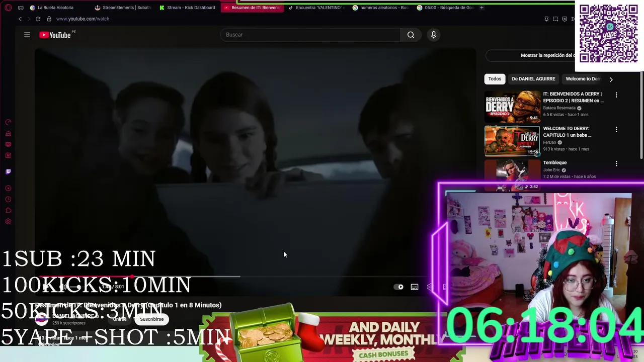Reload the page in browser toolbar
644x362 pixels.
38,19
